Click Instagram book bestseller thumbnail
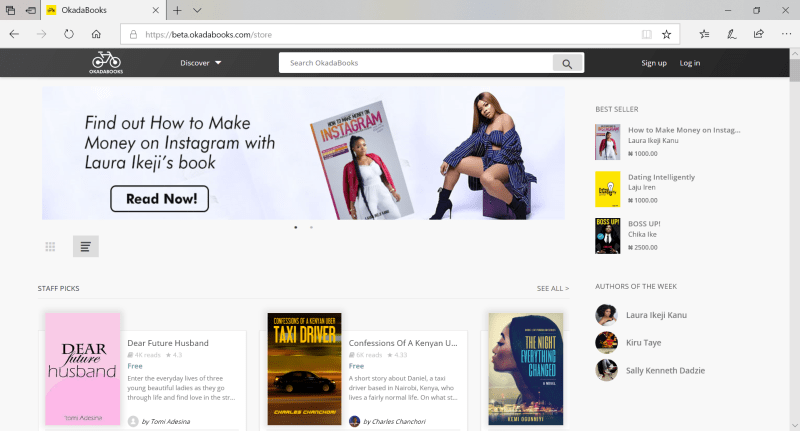800x431 pixels. (608, 142)
